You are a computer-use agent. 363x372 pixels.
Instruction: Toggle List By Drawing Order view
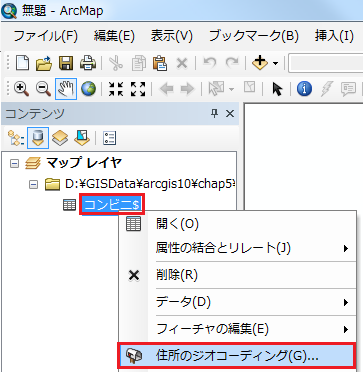tap(15, 137)
